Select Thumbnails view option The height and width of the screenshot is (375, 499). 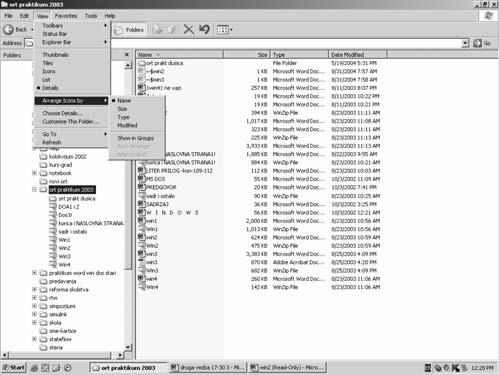[72, 55]
